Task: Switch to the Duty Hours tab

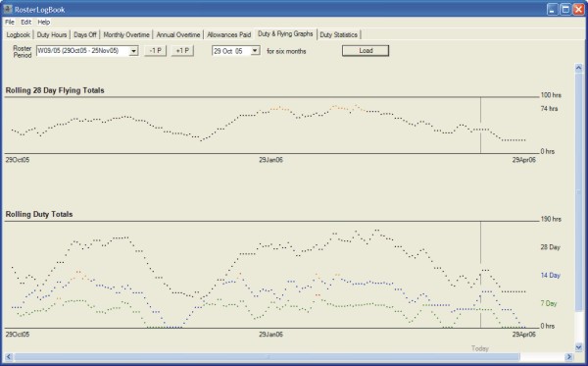Action: [52, 35]
